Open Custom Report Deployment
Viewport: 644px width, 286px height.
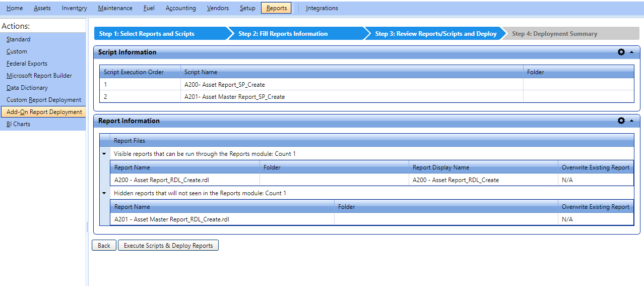point(43,100)
